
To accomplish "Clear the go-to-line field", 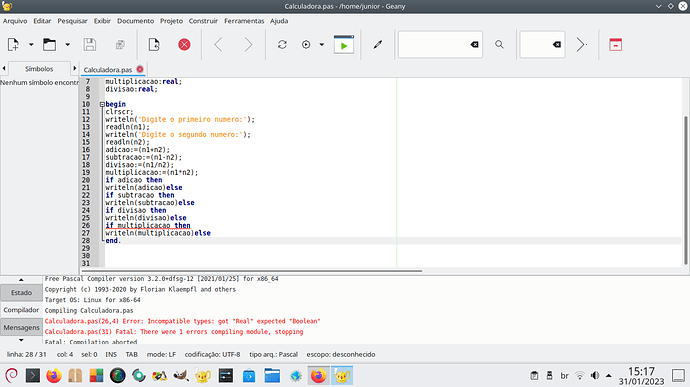I will [557, 44].
